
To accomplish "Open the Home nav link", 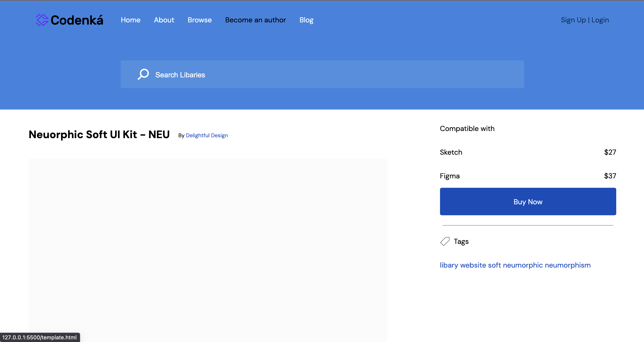I will pyautogui.click(x=131, y=20).
